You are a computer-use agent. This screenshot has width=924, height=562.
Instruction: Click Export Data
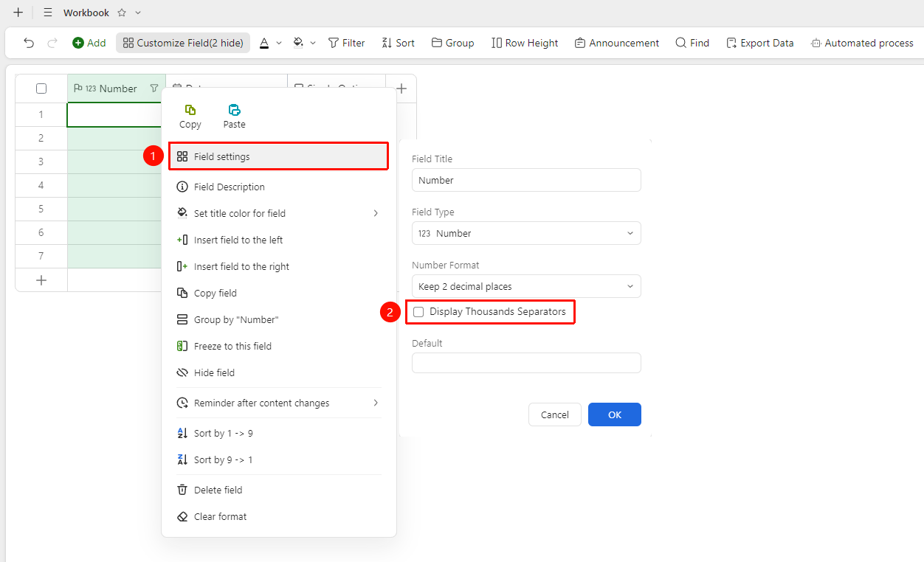[759, 43]
